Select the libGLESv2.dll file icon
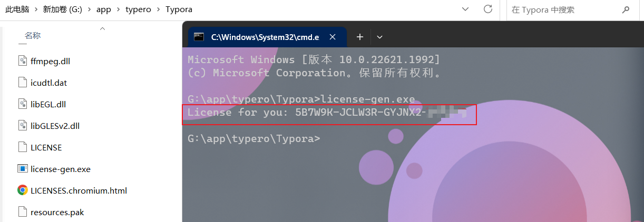 click(22, 125)
